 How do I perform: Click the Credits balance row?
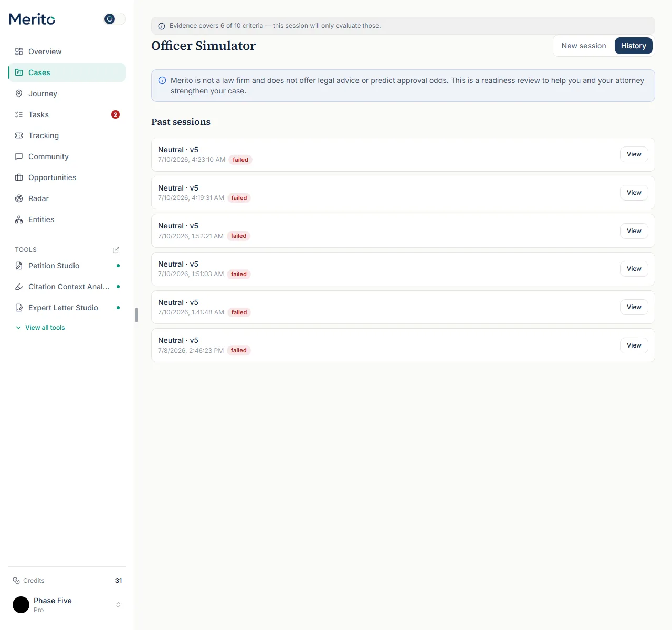click(67, 581)
